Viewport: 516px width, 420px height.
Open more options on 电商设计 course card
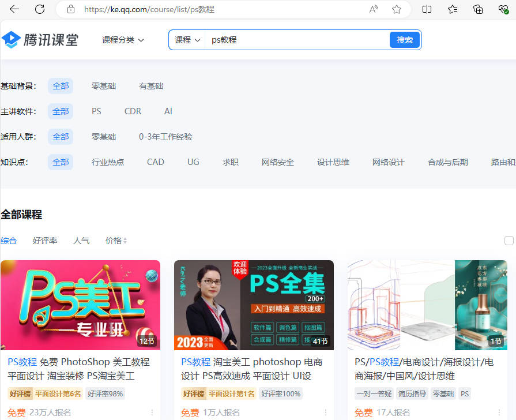pyautogui.click(x=499, y=412)
